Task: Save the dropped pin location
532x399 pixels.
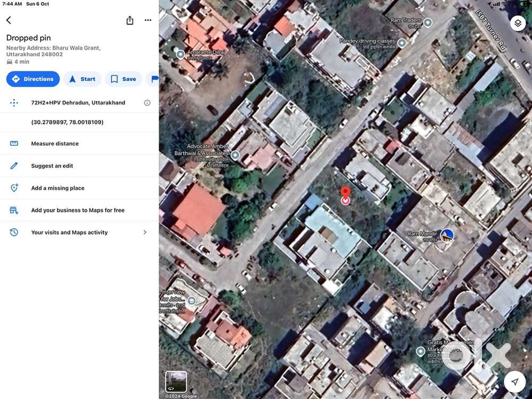Action: click(123, 79)
